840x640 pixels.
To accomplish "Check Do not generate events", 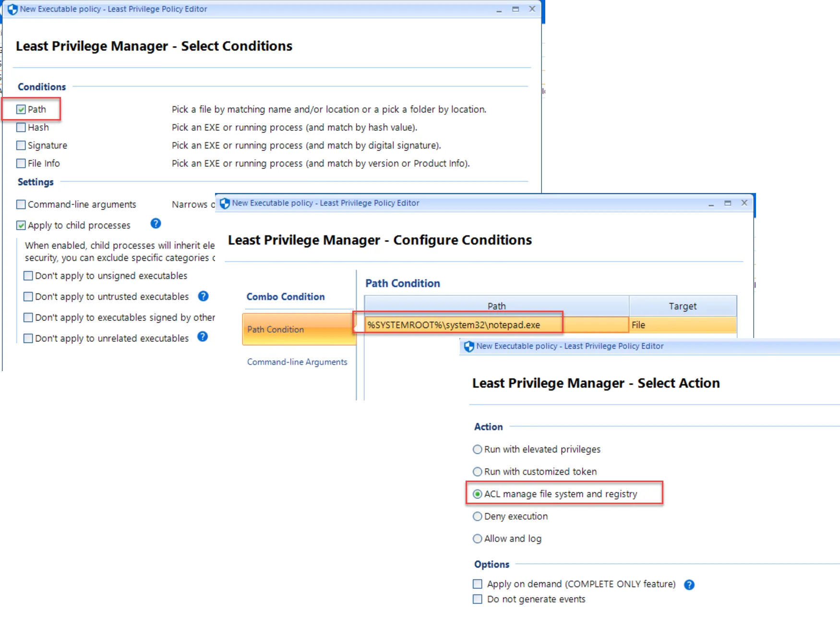I will click(477, 599).
